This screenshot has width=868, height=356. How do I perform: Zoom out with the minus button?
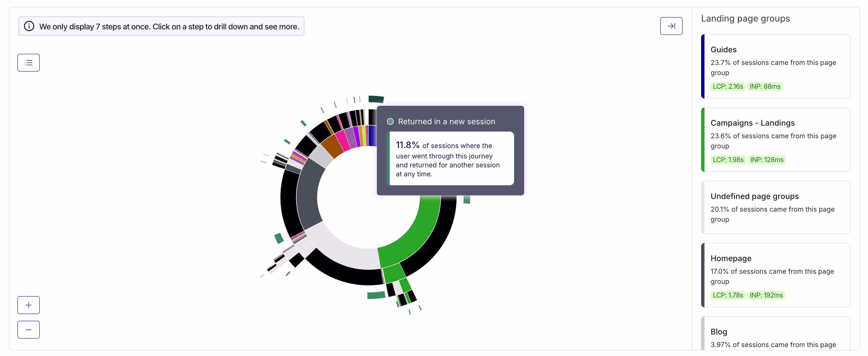coord(29,329)
